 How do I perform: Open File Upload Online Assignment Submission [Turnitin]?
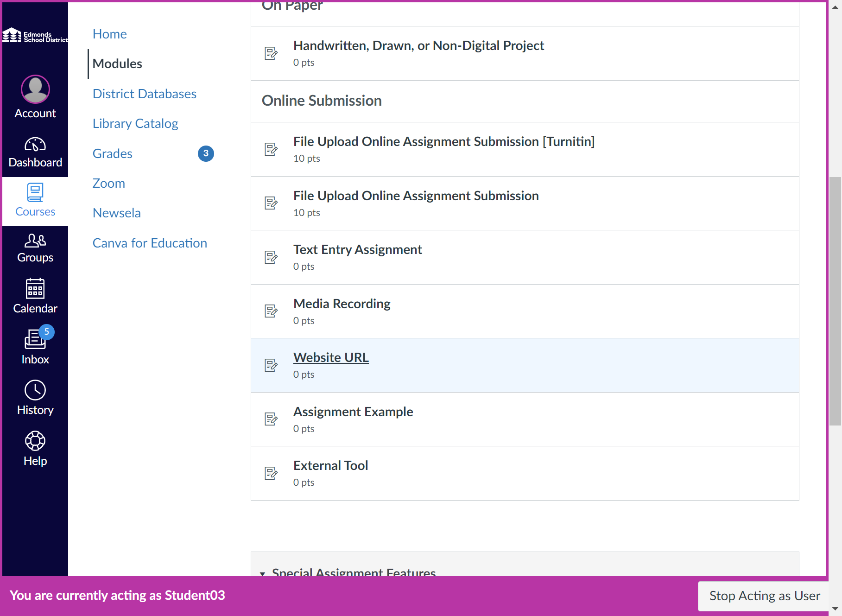coord(444,141)
